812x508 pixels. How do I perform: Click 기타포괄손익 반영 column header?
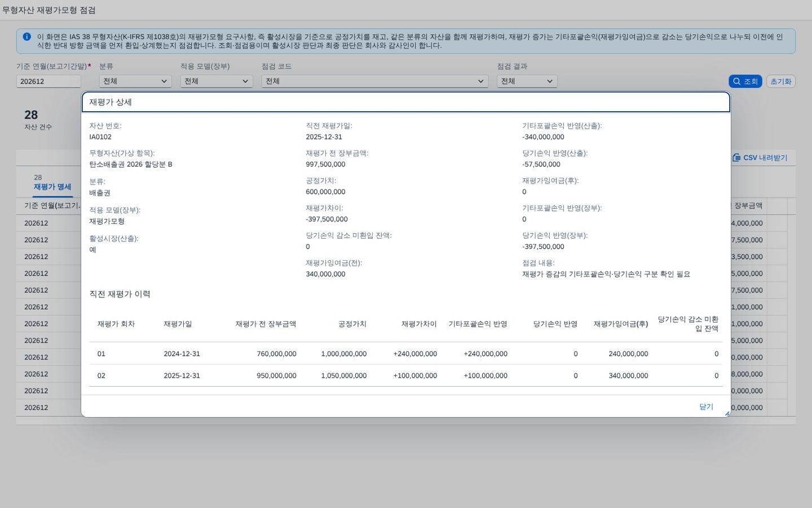[x=478, y=324]
